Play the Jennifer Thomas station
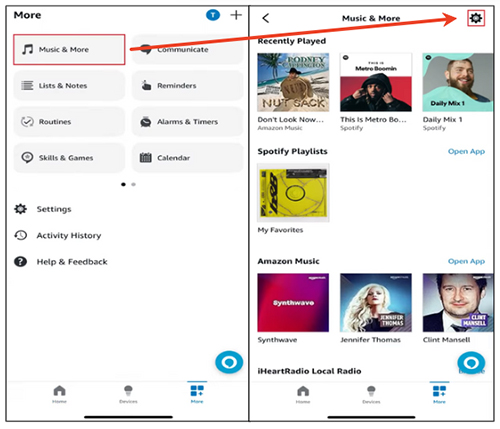Viewport: 500px width, 429px height. pos(376,303)
